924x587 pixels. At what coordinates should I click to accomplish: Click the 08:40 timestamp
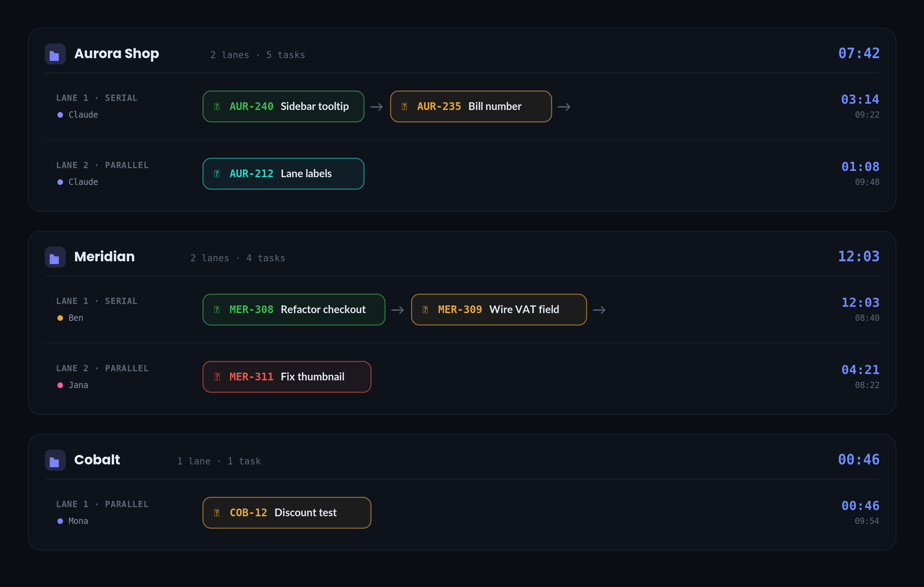(x=867, y=318)
